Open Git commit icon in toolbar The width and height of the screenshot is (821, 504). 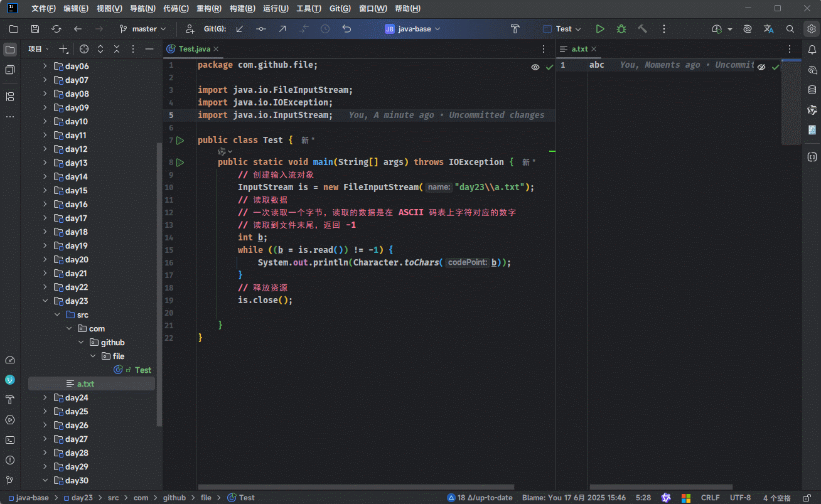261,29
